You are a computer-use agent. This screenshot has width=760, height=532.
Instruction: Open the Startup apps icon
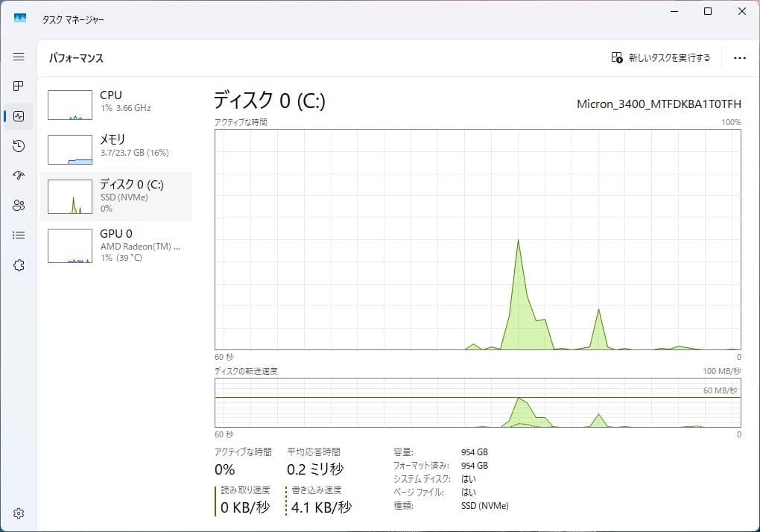coord(19,175)
